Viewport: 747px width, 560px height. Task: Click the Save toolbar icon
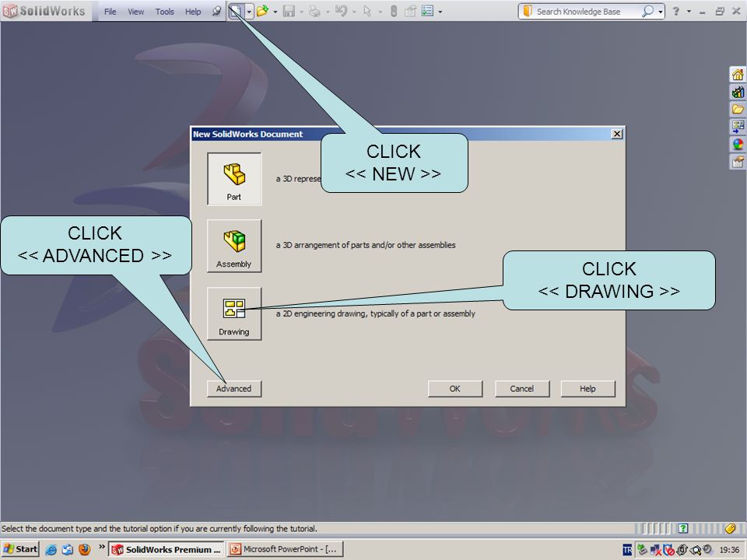[289, 11]
